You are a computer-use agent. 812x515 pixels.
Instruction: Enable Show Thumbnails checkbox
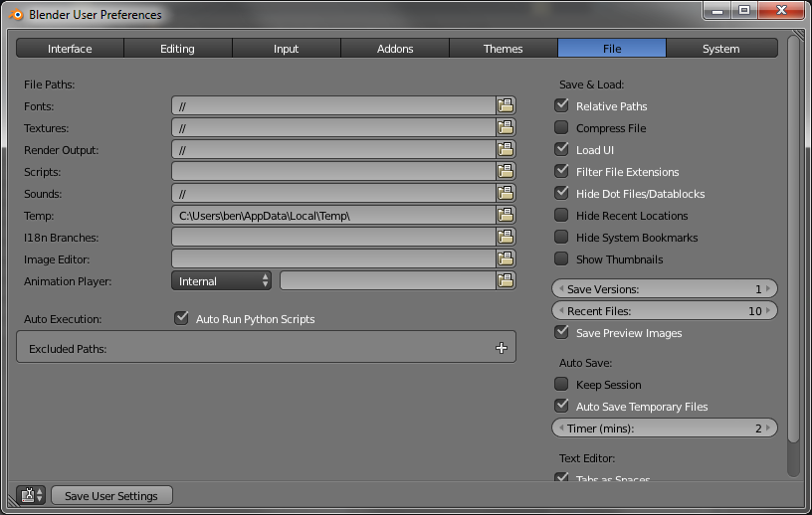[561, 258]
